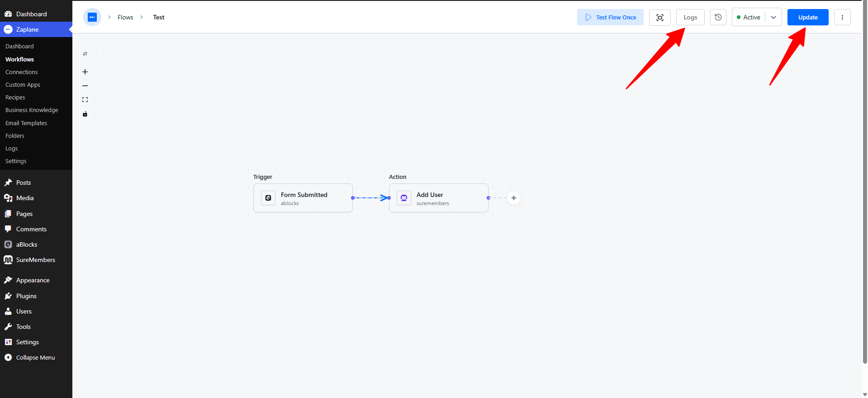This screenshot has width=868, height=398.
Task: Click the Zaplane logo icon in header
Action: pos(92,17)
